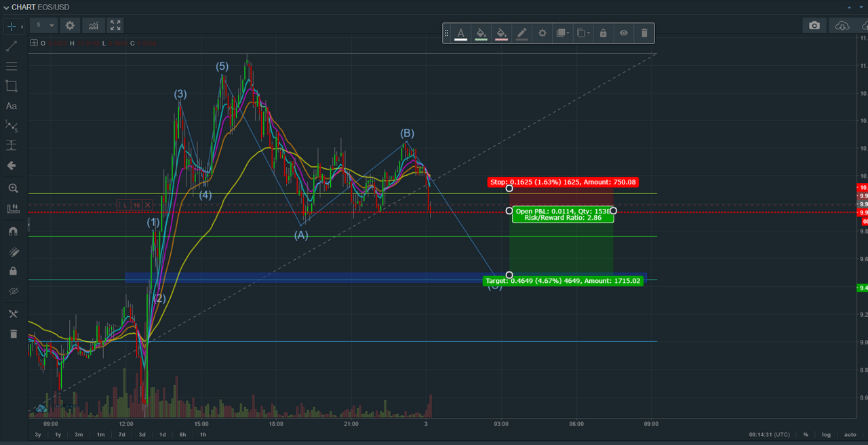868x445 pixels.
Task: Switch price scale to log
Action: [x=826, y=434]
